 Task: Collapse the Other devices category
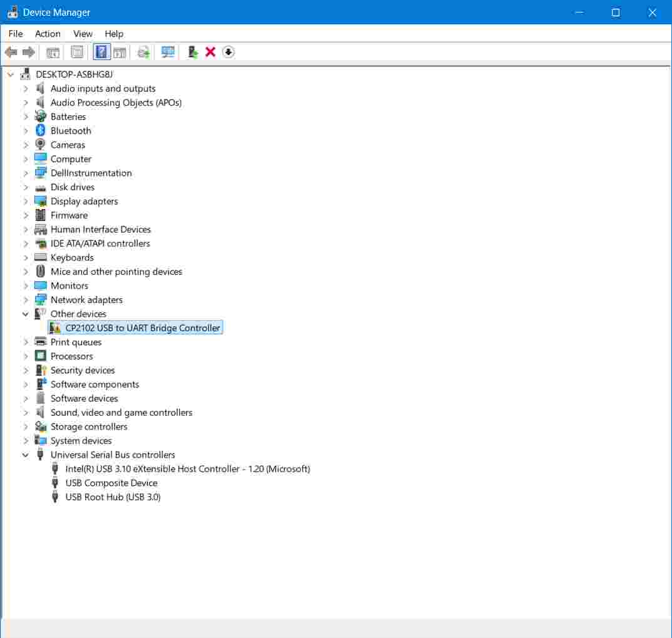[25, 314]
